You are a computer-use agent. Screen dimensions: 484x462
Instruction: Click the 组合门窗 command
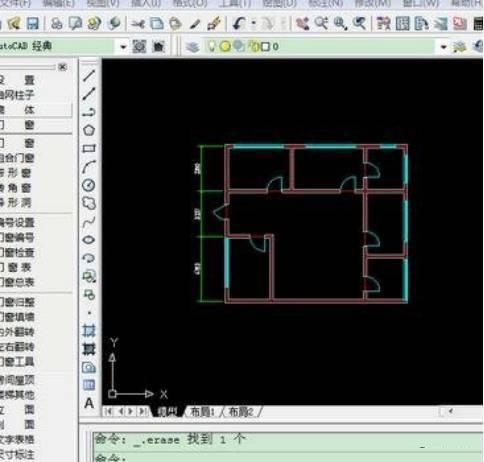(17, 158)
